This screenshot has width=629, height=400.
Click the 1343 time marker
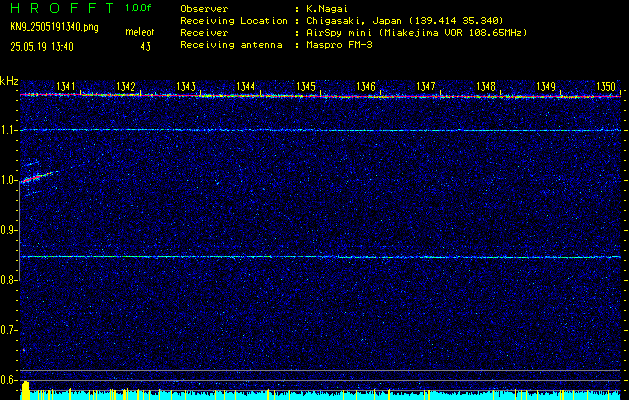[186, 86]
